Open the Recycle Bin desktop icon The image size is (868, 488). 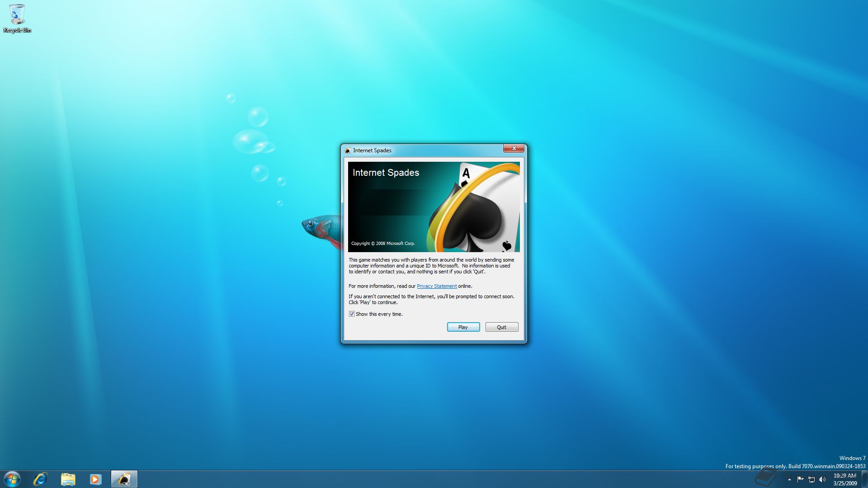tap(17, 19)
